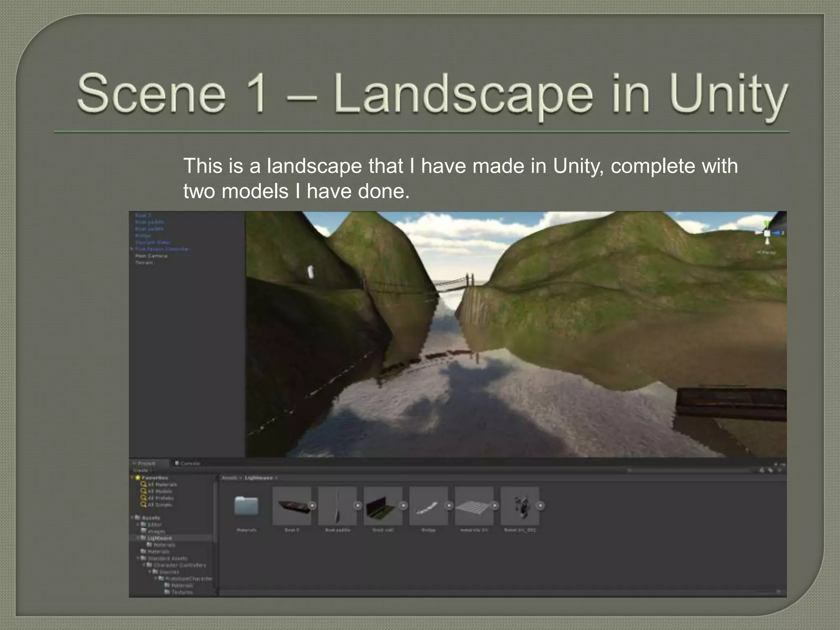This screenshot has width=840, height=630.
Task: Select All Materials favorite search
Action: point(162,484)
